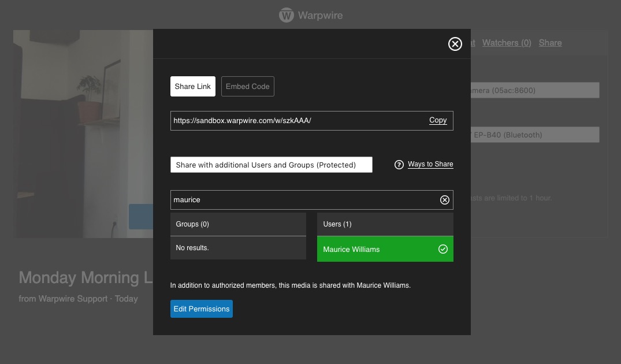Click the shared with Maurice Williams notice
Screen dimensions: 621x364
pos(291,285)
